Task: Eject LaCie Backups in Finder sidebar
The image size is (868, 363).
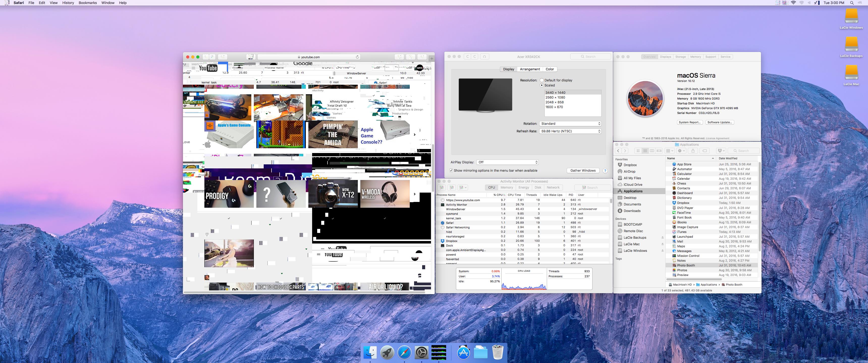Action: click(662, 238)
